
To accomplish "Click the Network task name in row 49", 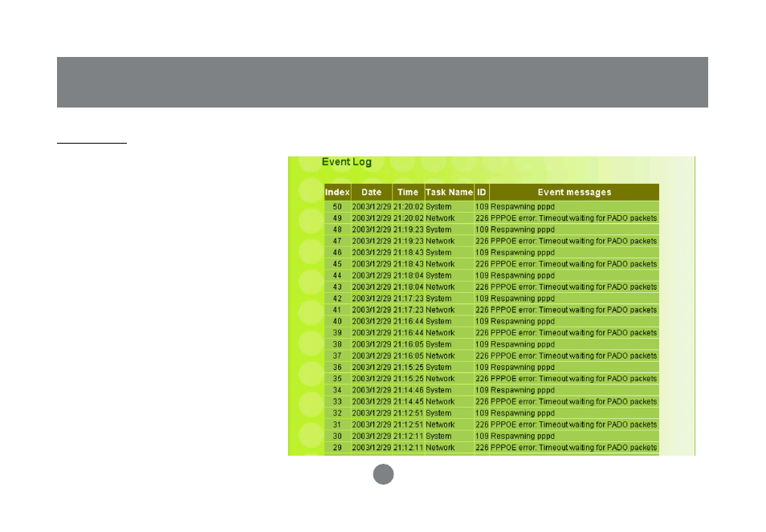I will point(440,218).
